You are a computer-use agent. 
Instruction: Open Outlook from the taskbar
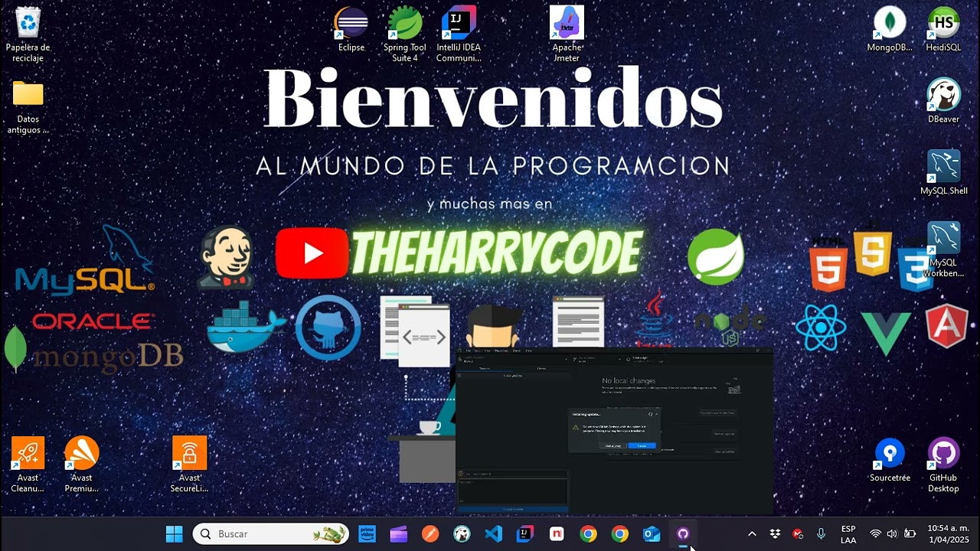(x=652, y=533)
